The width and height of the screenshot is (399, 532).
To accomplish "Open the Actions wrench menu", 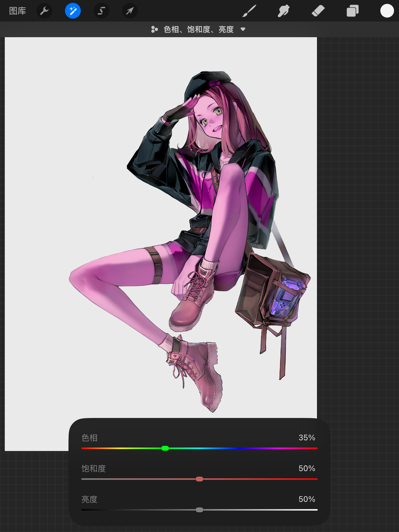I will (x=44, y=11).
